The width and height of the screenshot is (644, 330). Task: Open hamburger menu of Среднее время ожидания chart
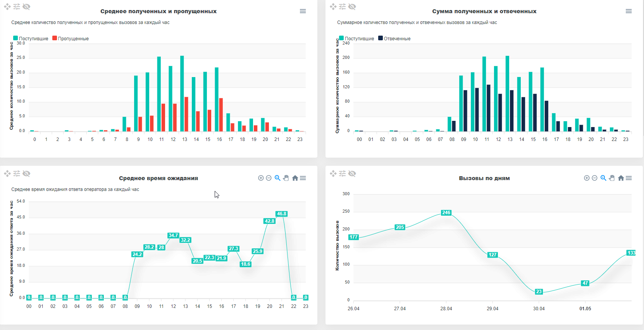pos(303,178)
